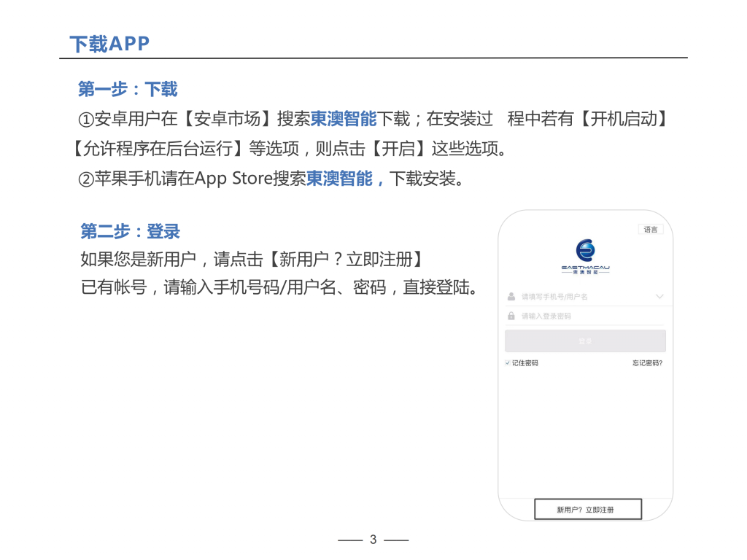Viewport: 747px width, 560px height.
Task: Click the line 如果您是新用户，请点击【新用户？立即注册】
Action: [252, 260]
